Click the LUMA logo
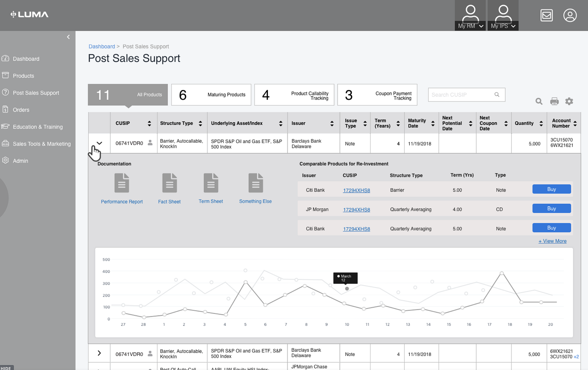Screen dimensions: 588x370 (x=29, y=15)
